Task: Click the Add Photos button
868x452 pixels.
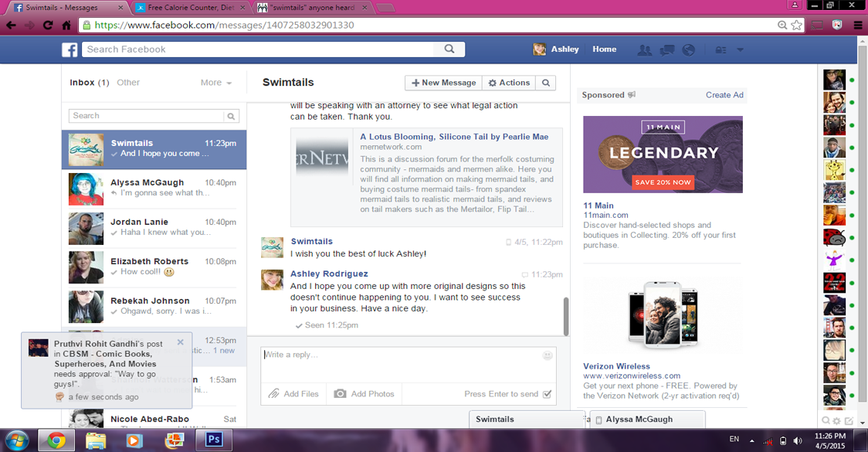Action: coord(364,394)
